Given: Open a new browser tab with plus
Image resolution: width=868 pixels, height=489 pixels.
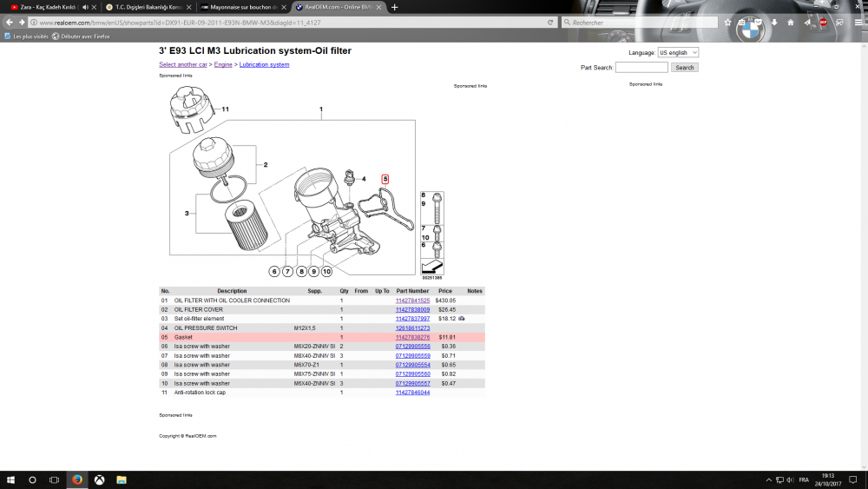Looking at the screenshot, I should pos(394,7).
